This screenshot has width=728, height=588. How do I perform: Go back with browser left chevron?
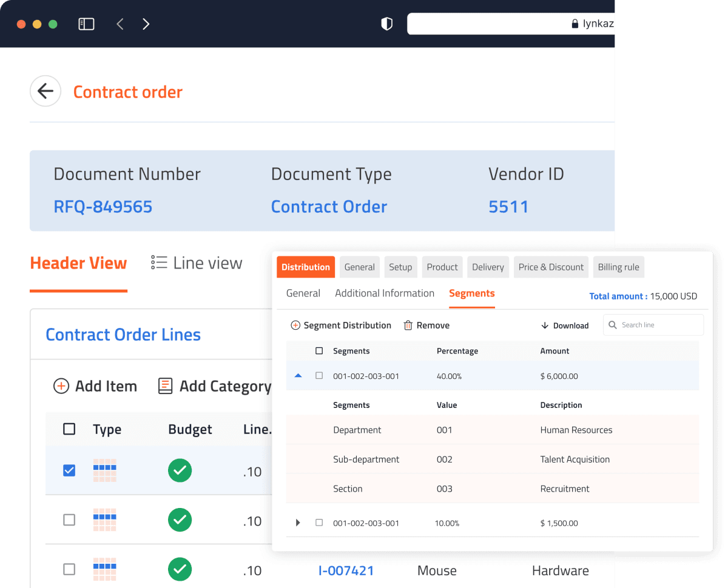[x=120, y=24]
